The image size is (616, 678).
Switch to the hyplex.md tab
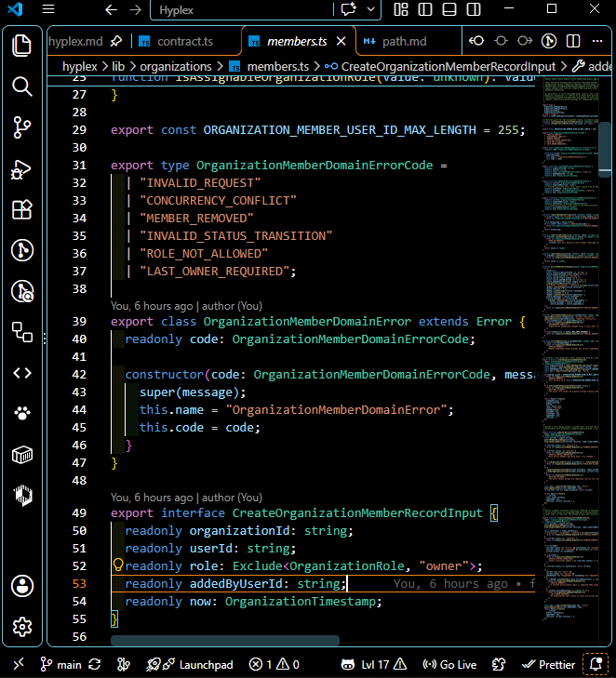click(75, 42)
